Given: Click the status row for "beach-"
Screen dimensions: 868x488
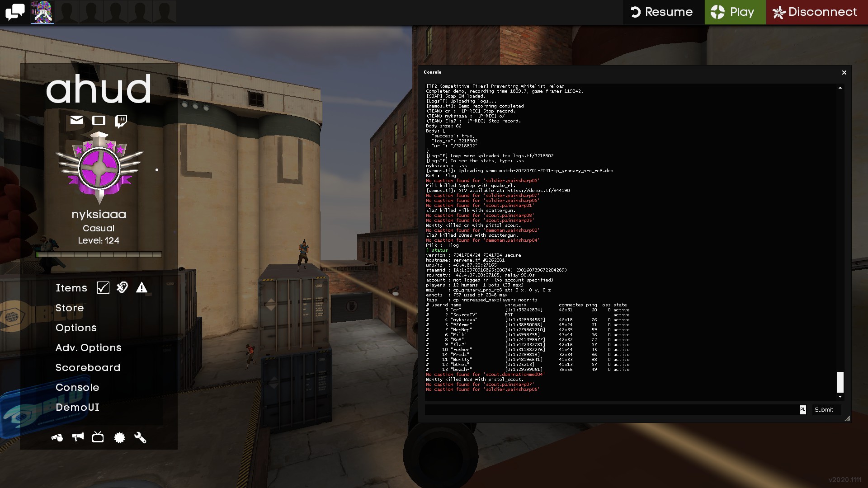Looking at the screenshot, I should click(x=528, y=370).
